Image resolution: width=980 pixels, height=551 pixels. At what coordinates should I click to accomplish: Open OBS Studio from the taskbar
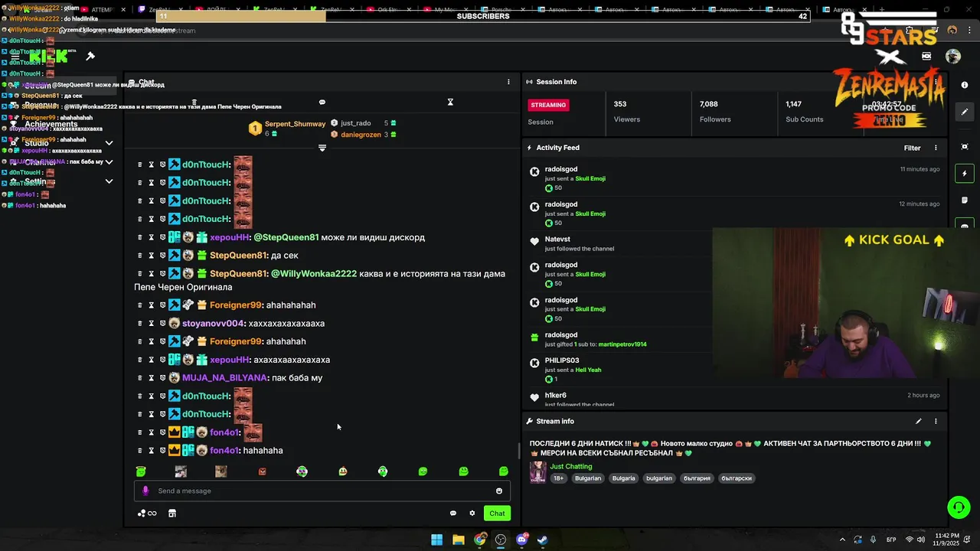pyautogui.click(x=501, y=540)
